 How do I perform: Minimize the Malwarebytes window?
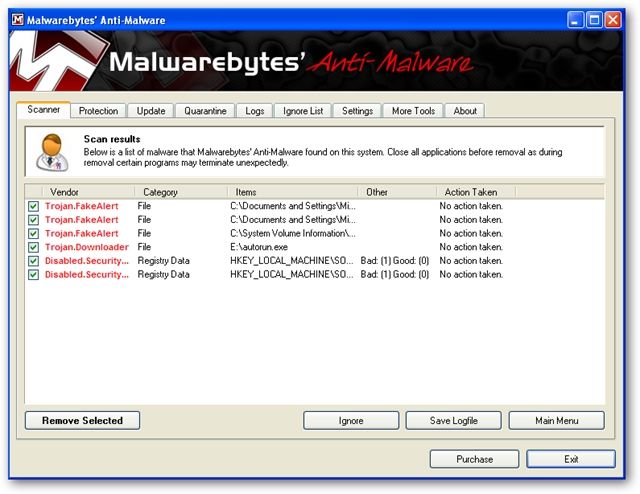point(575,20)
